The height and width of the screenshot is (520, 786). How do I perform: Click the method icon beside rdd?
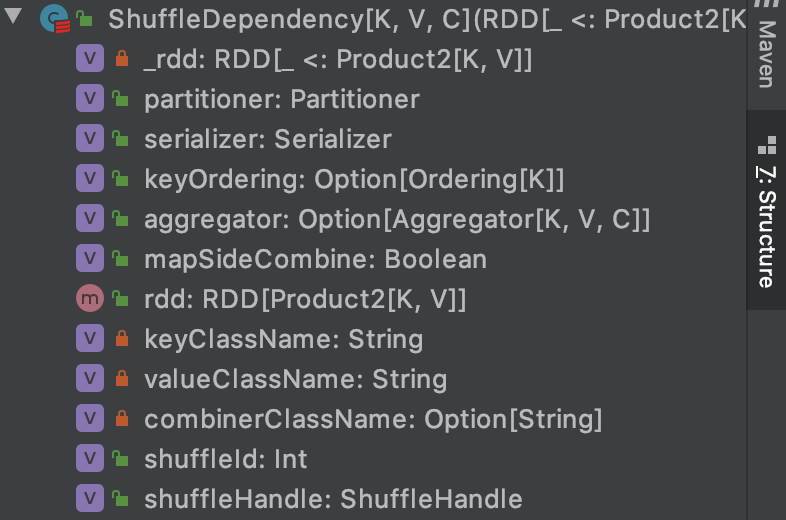click(x=90, y=298)
